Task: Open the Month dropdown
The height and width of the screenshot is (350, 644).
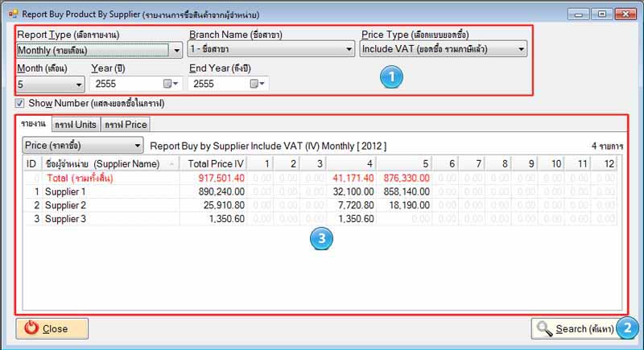Action: [x=79, y=84]
